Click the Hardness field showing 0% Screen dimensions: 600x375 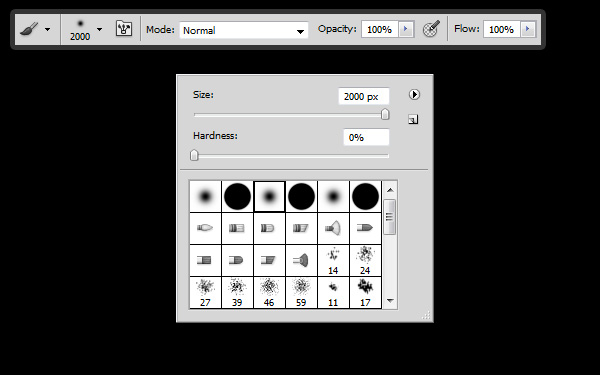[x=366, y=137]
